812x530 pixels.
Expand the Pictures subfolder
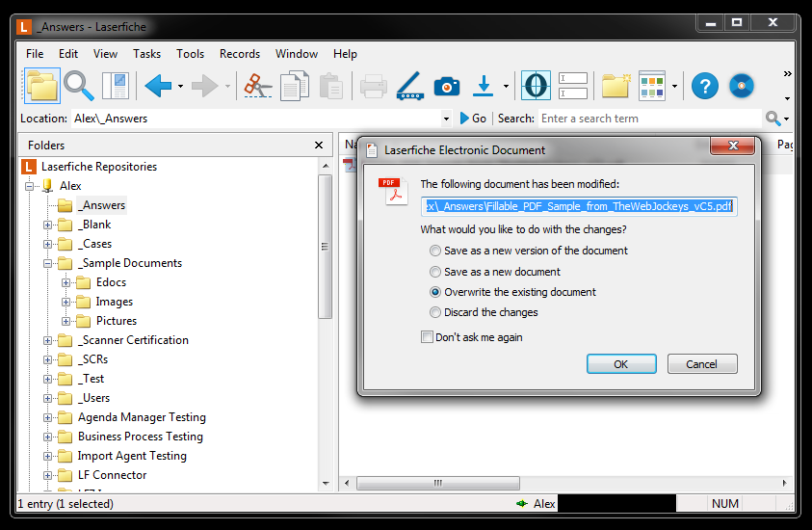tap(65, 321)
